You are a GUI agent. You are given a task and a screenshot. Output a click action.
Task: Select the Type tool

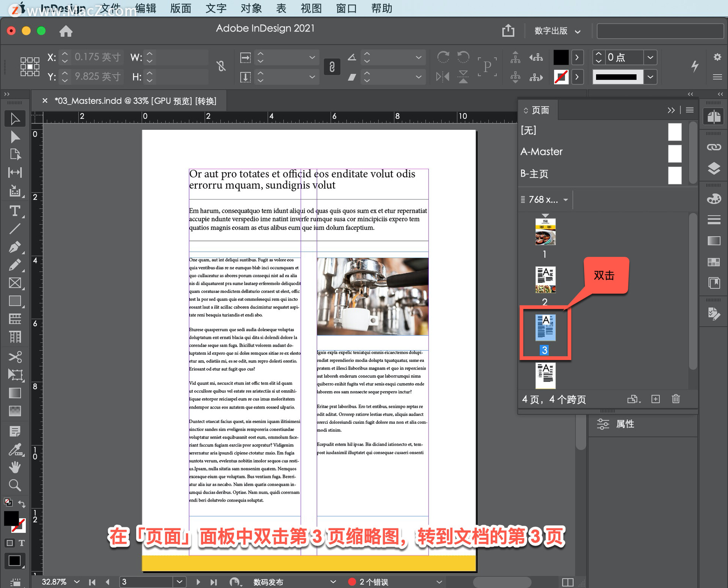point(15,211)
